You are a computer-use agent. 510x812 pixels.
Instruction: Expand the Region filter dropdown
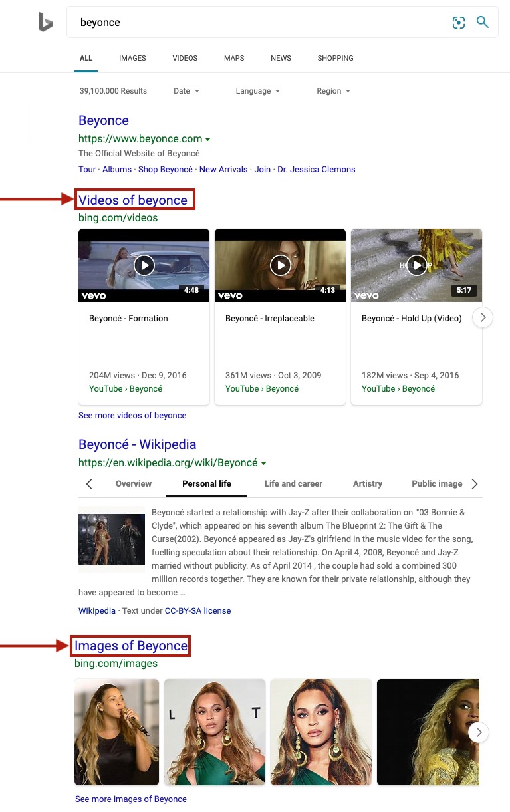pyautogui.click(x=333, y=91)
